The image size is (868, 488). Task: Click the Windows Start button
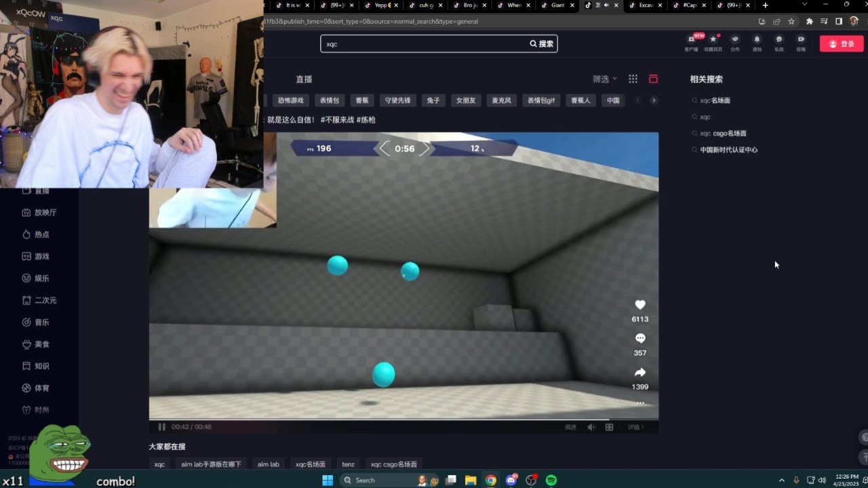[327, 480]
